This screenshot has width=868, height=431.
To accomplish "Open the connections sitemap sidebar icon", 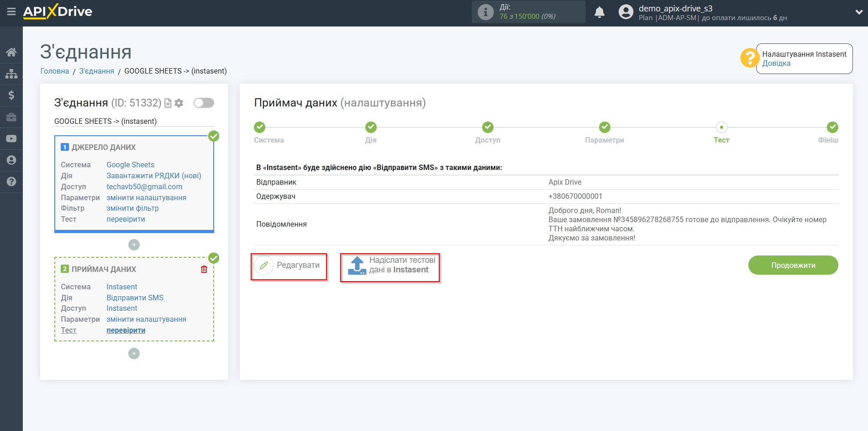I will point(11,74).
